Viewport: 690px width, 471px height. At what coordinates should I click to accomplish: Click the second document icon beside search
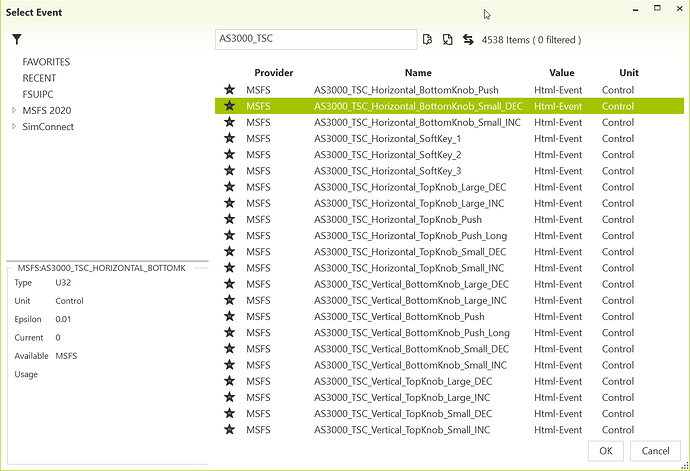447,40
